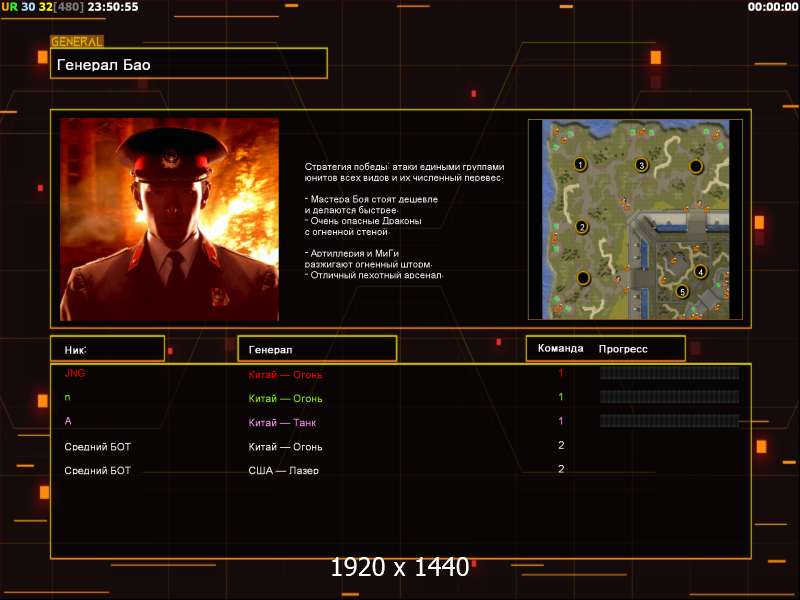This screenshot has width=800, height=600.
Task: Click the Мастера Боя стоят дешевле line
Action: 371,199
